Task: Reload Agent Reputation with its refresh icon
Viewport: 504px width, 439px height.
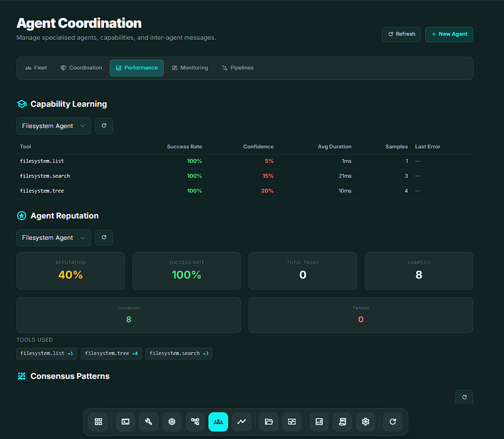Action: click(x=104, y=237)
